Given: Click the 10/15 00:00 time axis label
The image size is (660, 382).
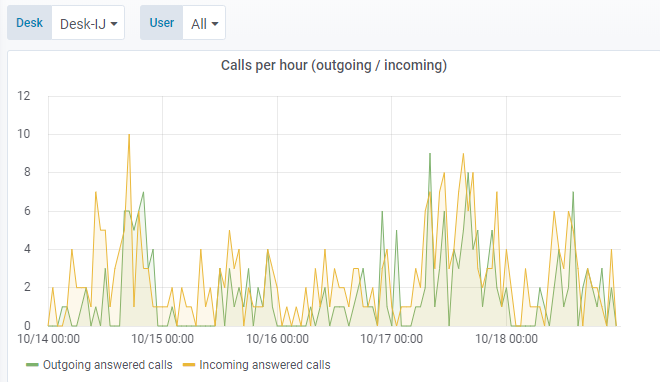Looking at the screenshot, I should 162,339.
